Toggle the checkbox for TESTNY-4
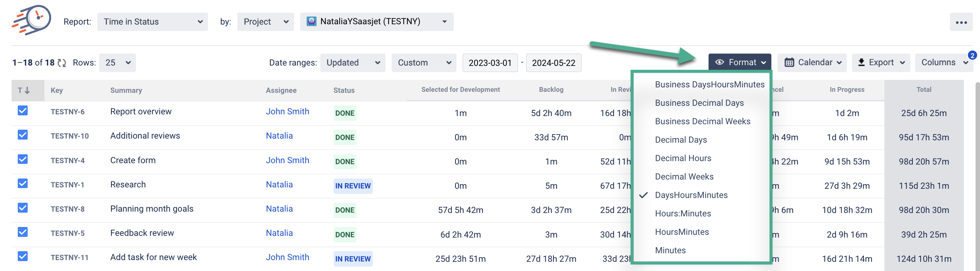980x271 pixels. click(x=23, y=159)
